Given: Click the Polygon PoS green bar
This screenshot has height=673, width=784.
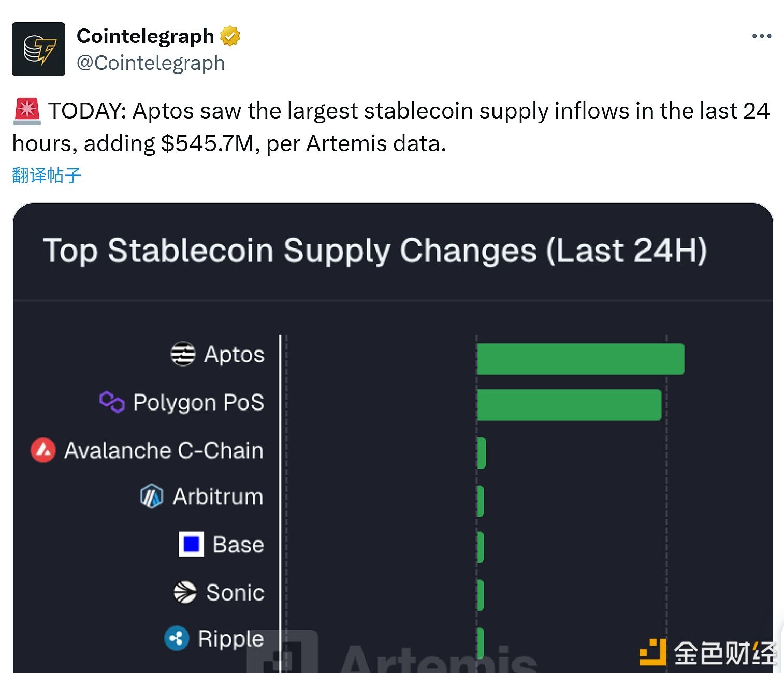Looking at the screenshot, I should click(x=569, y=405).
